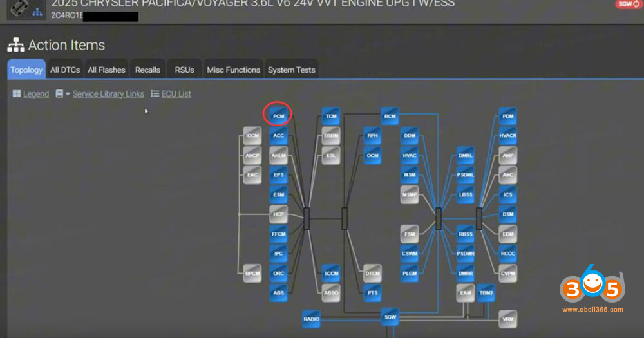Open the FSM module node
Screen dimensions: 644x338
click(410, 234)
